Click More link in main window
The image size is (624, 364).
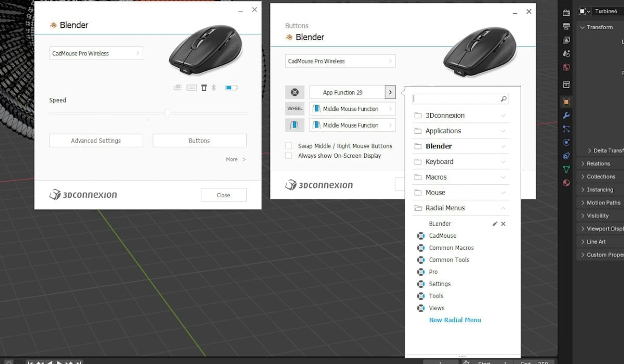tap(236, 159)
